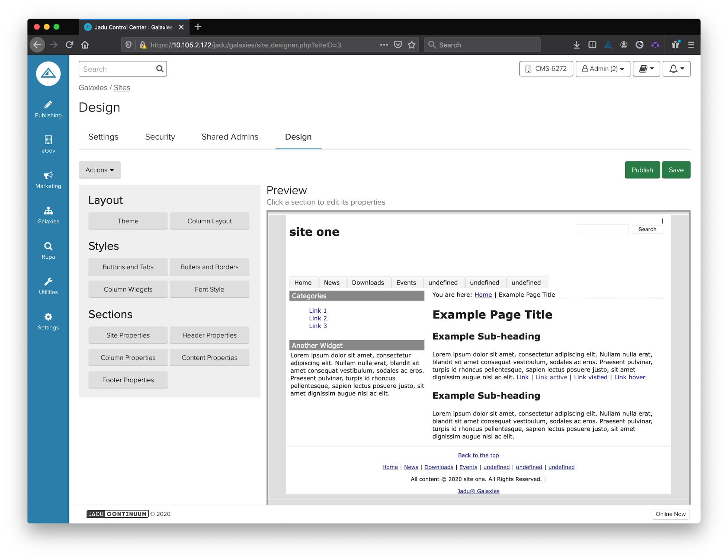Screen dimensions: 728x560
Task: Switch to the Security tab
Action: (x=160, y=137)
